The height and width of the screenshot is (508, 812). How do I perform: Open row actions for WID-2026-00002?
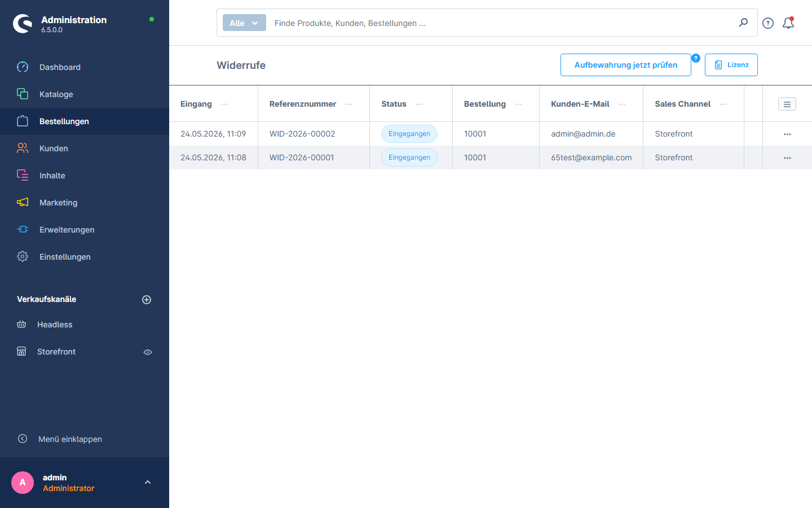tap(787, 134)
